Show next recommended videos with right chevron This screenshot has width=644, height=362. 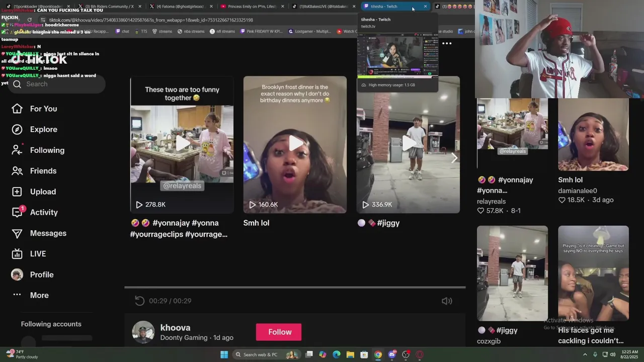454,158
